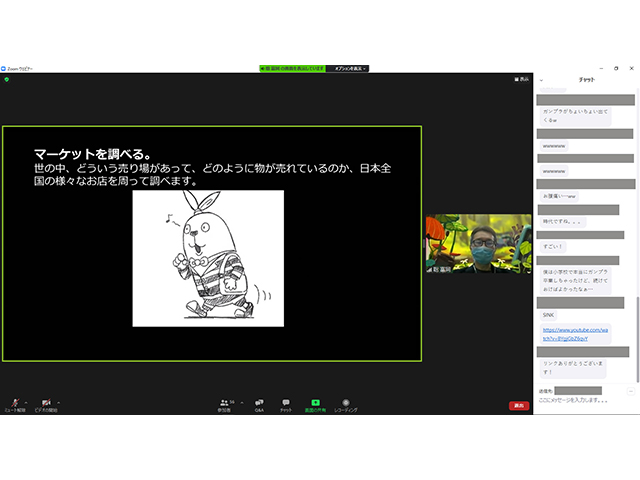The width and height of the screenshot is (640, 480).
Task: Click the Zoom app icon in title bar
Action: tap(3, 69)
